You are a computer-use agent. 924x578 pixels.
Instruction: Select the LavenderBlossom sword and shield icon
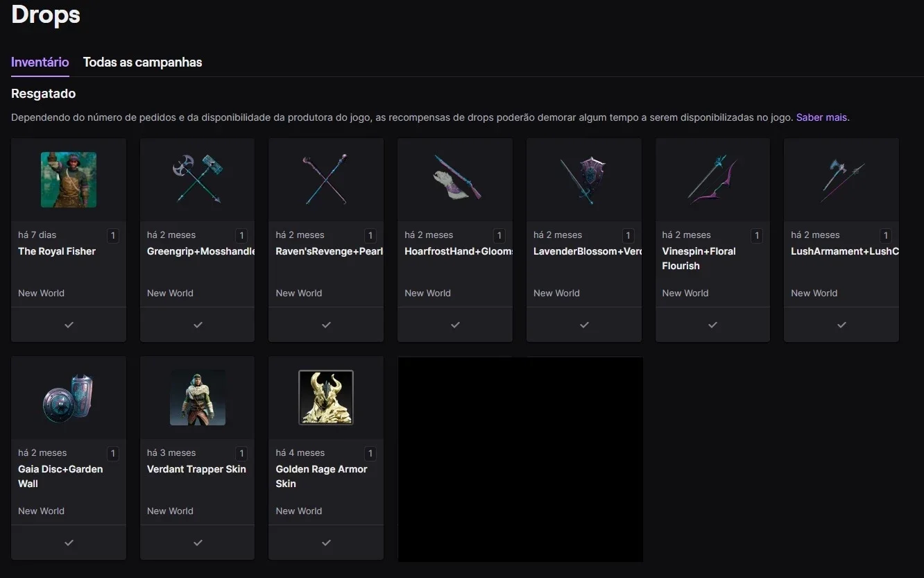[584, 180]
